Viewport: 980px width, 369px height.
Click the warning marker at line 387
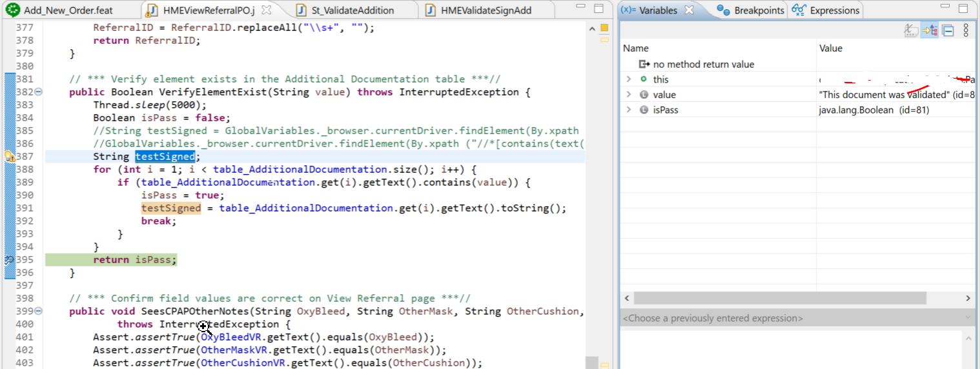point(10,157)
